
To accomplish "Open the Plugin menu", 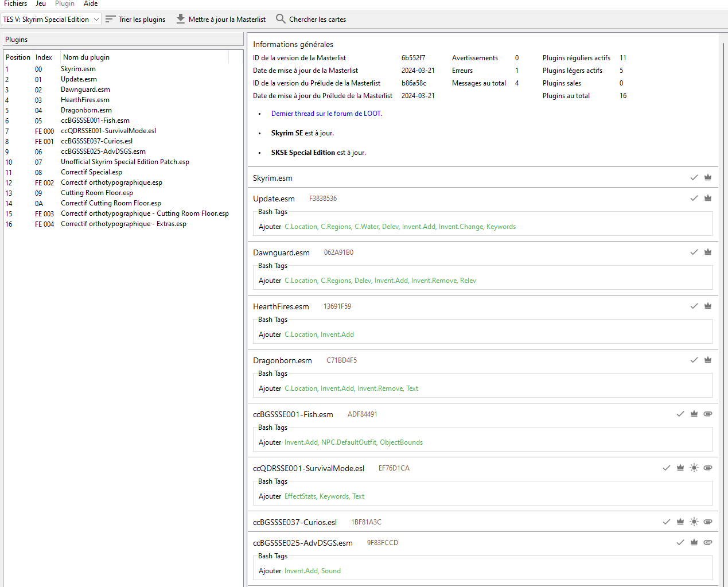I will pyautogui.click(x=65, y=3).
